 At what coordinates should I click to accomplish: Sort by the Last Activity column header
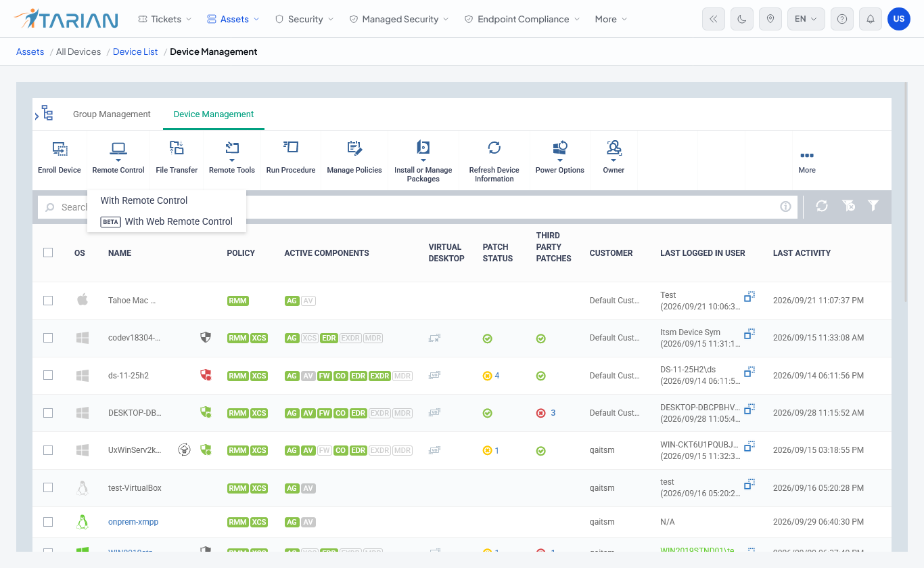point(802,253)
